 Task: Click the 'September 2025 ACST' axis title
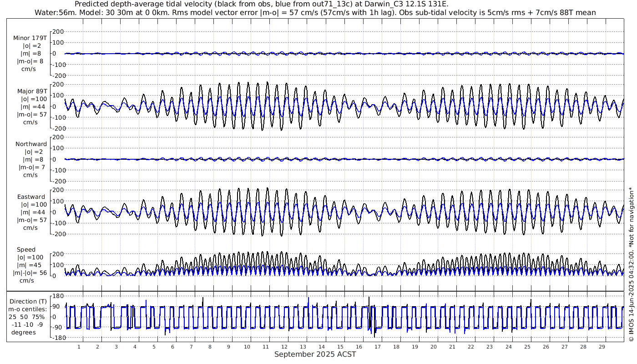coord(315,354)
